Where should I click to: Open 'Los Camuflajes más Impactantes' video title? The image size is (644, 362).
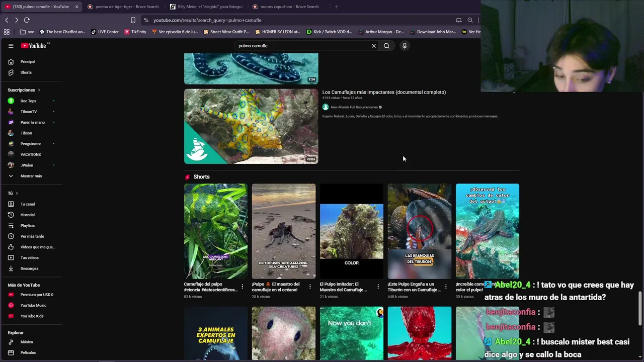pos(384,92)
